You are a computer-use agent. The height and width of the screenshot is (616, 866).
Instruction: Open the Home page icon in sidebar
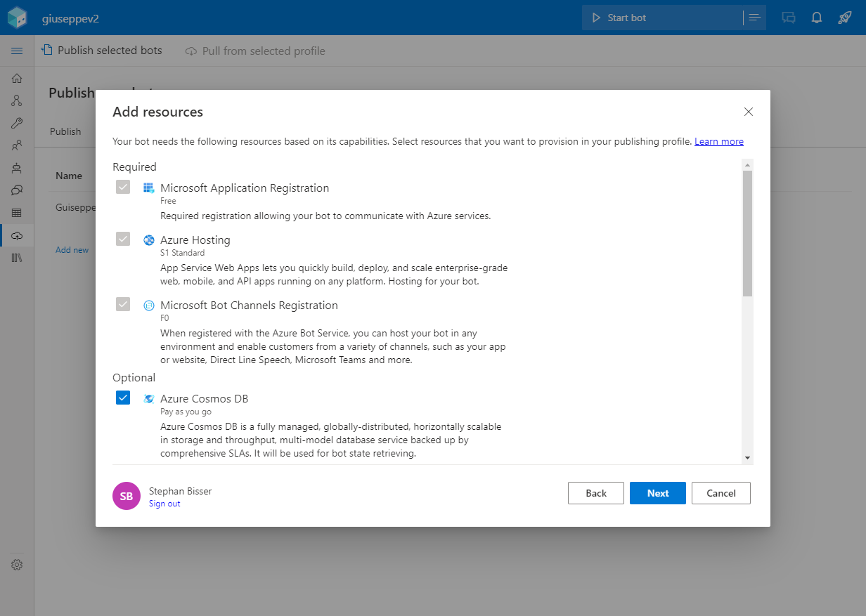pyautogui.click(x=17, y=79)
